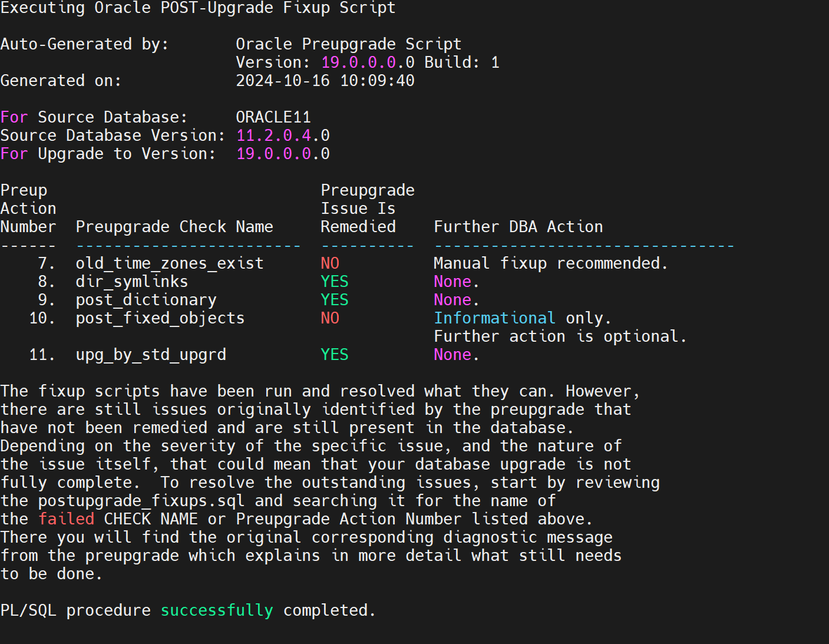The width and height of the screenshot is (829, 644).
Task: Click the 'upg_by_std_upgrd' check name
Action: [x=151, y=355]
